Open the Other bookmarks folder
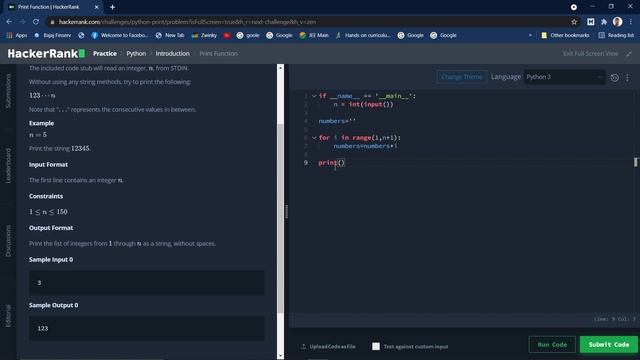Viewport: 640px width, 360px height. click(x=565, y=36)
